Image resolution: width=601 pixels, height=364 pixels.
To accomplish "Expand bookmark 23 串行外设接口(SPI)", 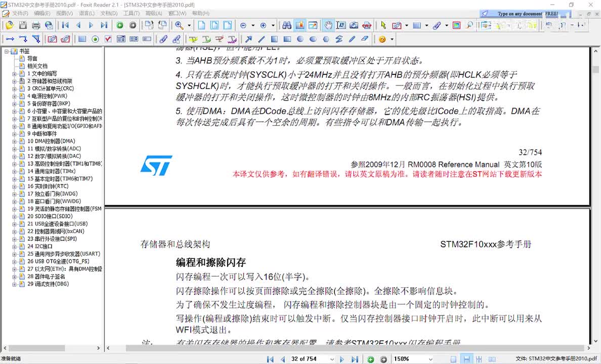I will coord(14,239).
